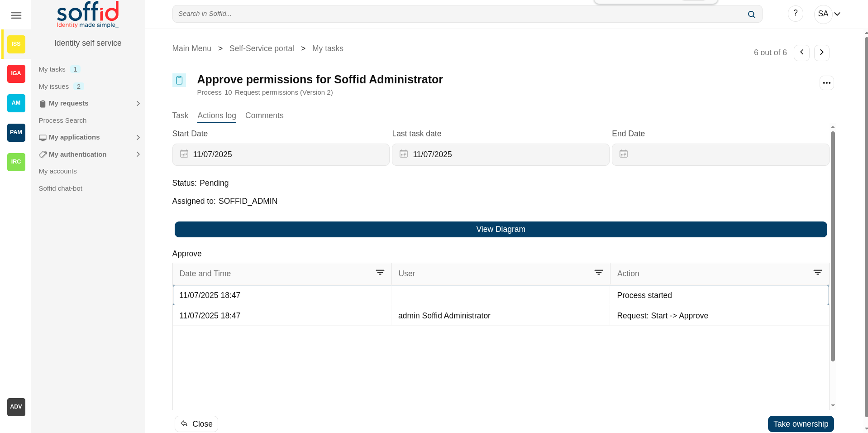
Task: Go to the previous task arrow
Action: [801, 53]
